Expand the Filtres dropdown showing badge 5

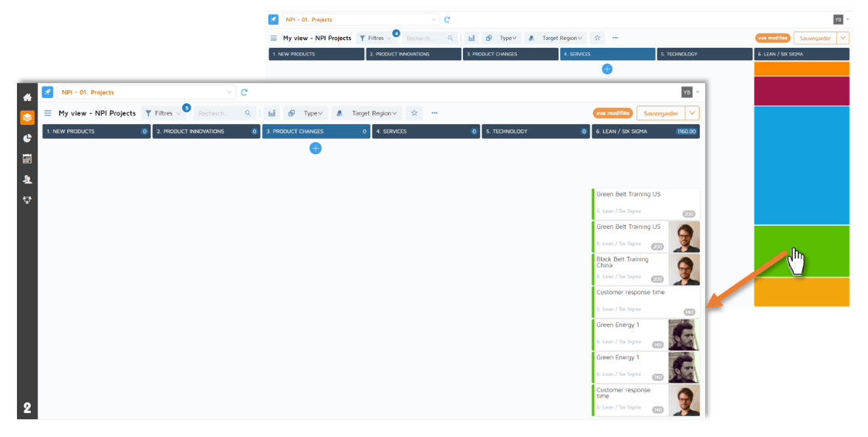pos(164,113)
